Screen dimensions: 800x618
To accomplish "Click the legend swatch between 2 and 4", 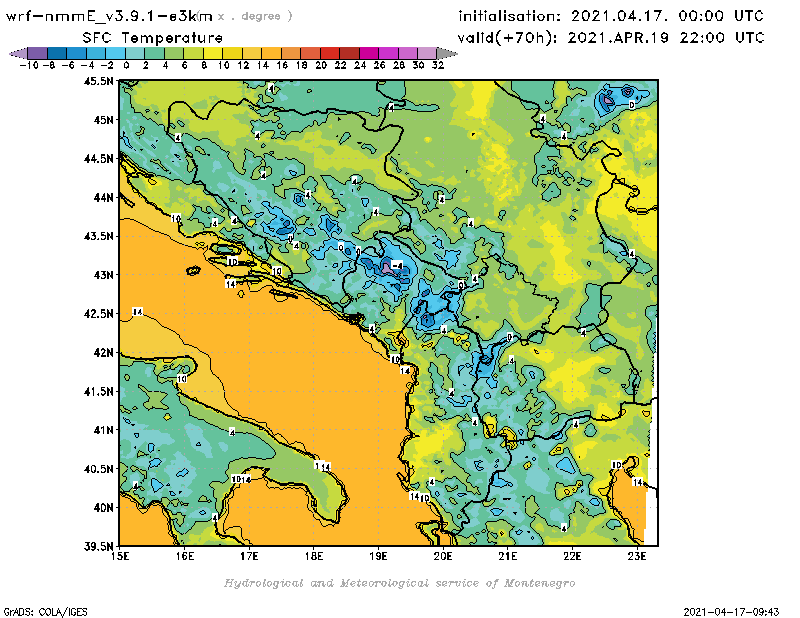I will click(x=154, y=53).
